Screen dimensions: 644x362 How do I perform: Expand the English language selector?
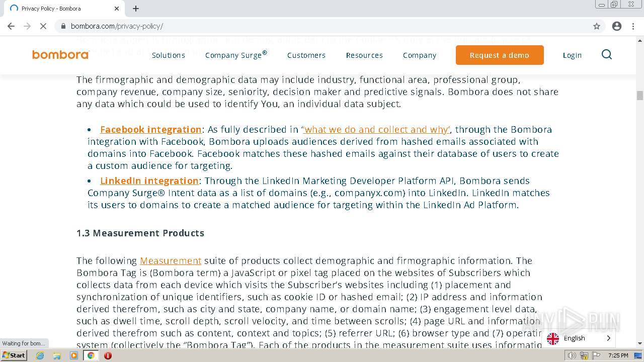pyautogui.click(x=579, y=338)
